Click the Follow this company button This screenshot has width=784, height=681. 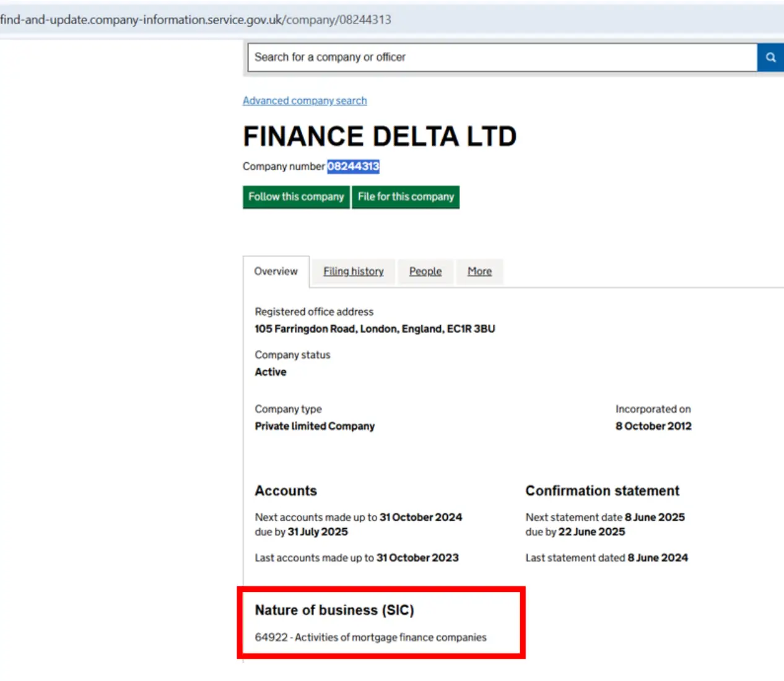tap(295, 197)
